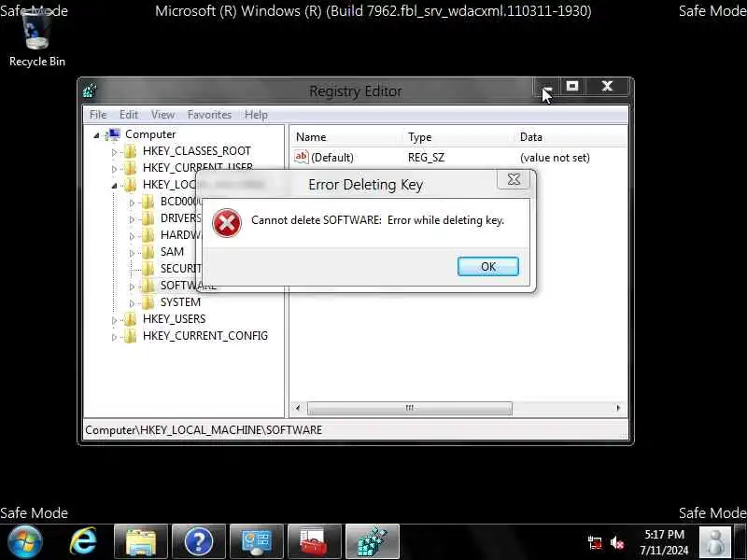747x560 pixels.
Task: Click the scrollbar right arrow
Action: point(618,408)
